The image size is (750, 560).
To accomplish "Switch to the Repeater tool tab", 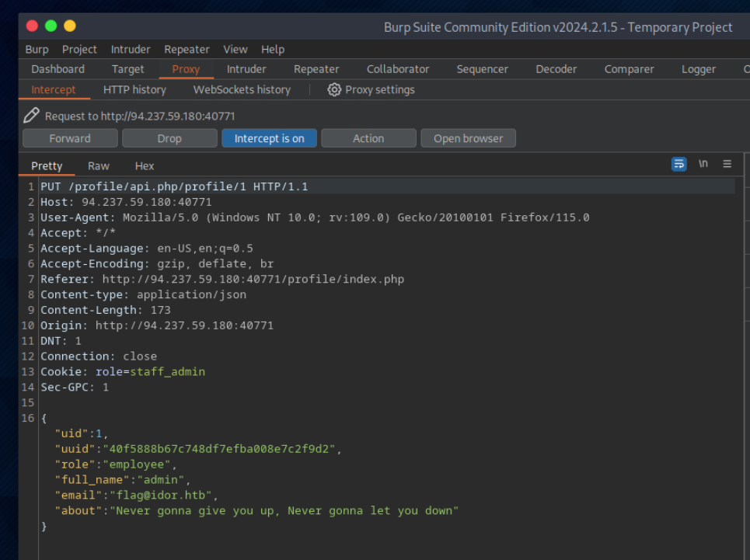I will click(316, 69).
